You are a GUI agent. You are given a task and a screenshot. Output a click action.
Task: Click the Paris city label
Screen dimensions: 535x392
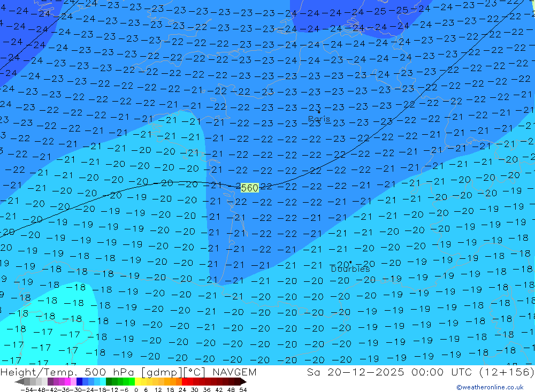(x=319, y=119)
